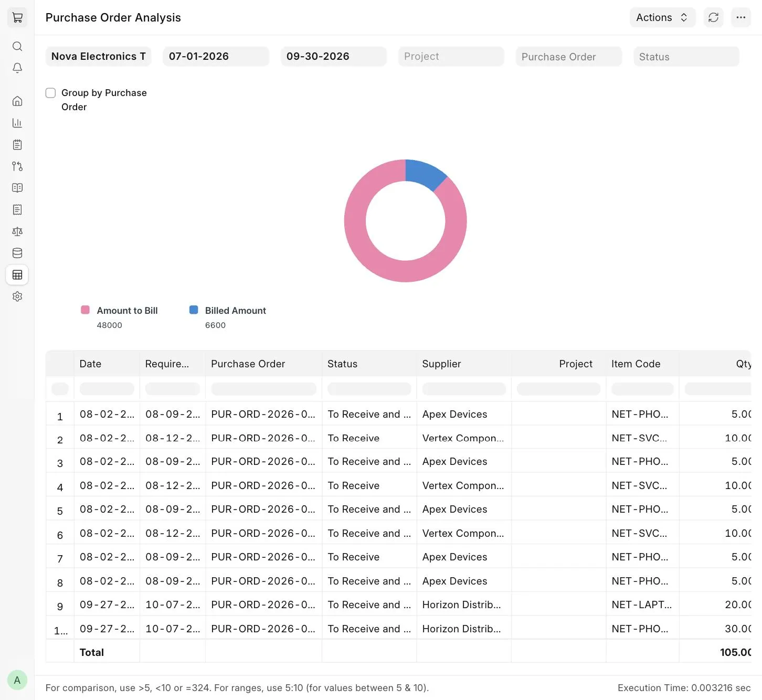Select the blue segment of the donut chart

[424, 174]
